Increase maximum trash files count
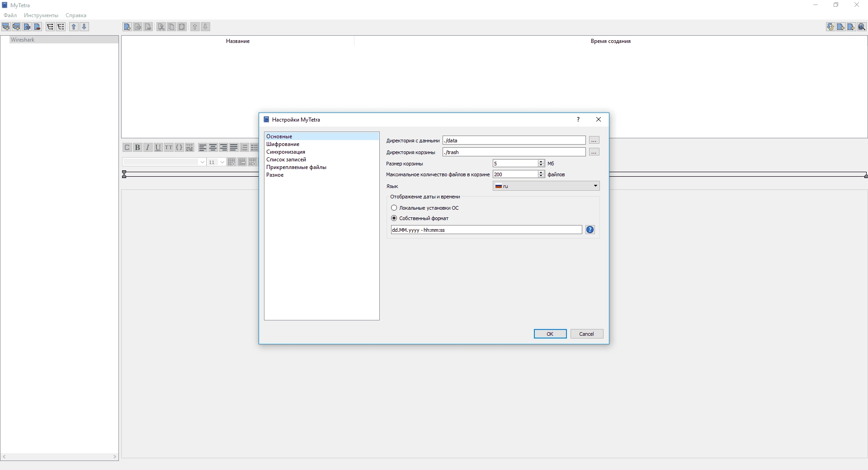The width and height of the screenshot is (868, 470). pyautogui.click(x=541, y=172)
